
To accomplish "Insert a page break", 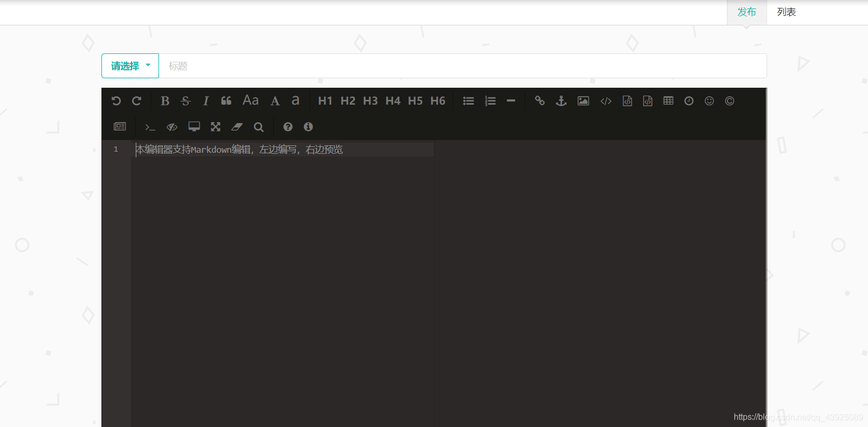I will pos(120,126).
